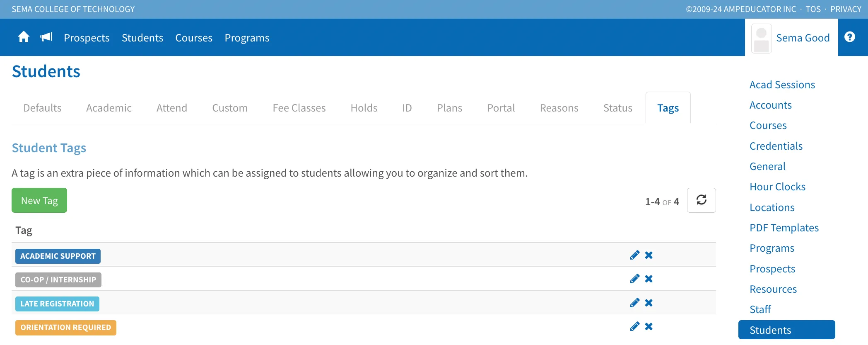This screenshot has height=345, width=868.
Task: Click the active Tags tab
Action: (x=668, y=108)
